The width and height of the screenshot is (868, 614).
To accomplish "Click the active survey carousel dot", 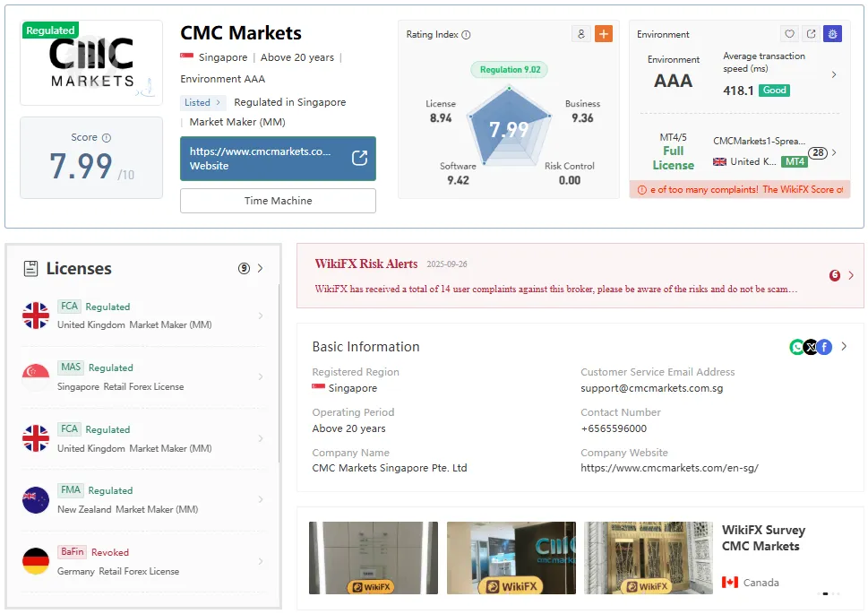I will 825,594.
